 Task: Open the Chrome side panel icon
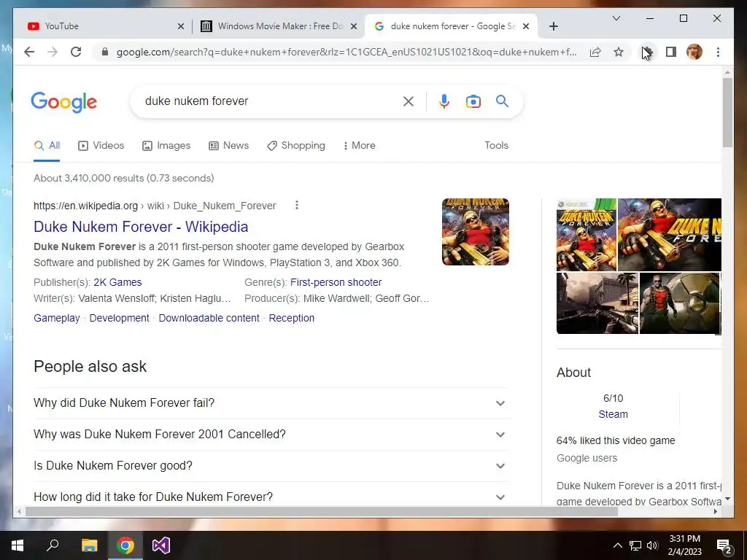point(671,52)
